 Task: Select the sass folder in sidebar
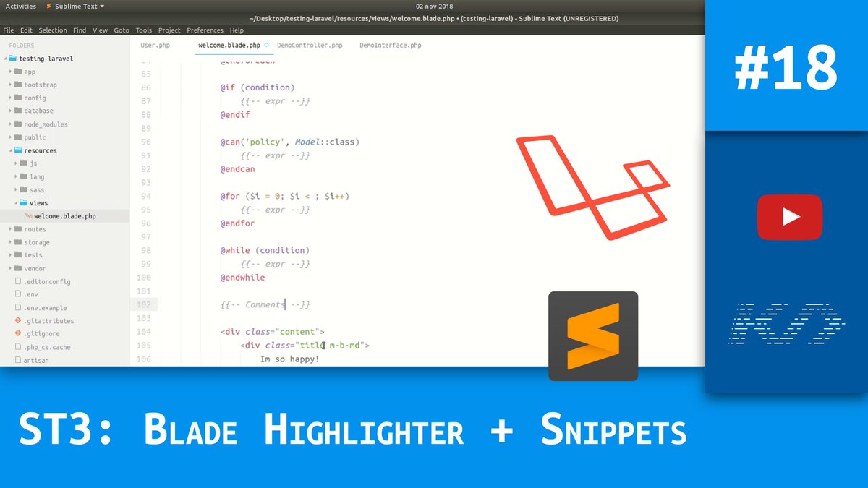pyautogui.click(x=37, y=189)
